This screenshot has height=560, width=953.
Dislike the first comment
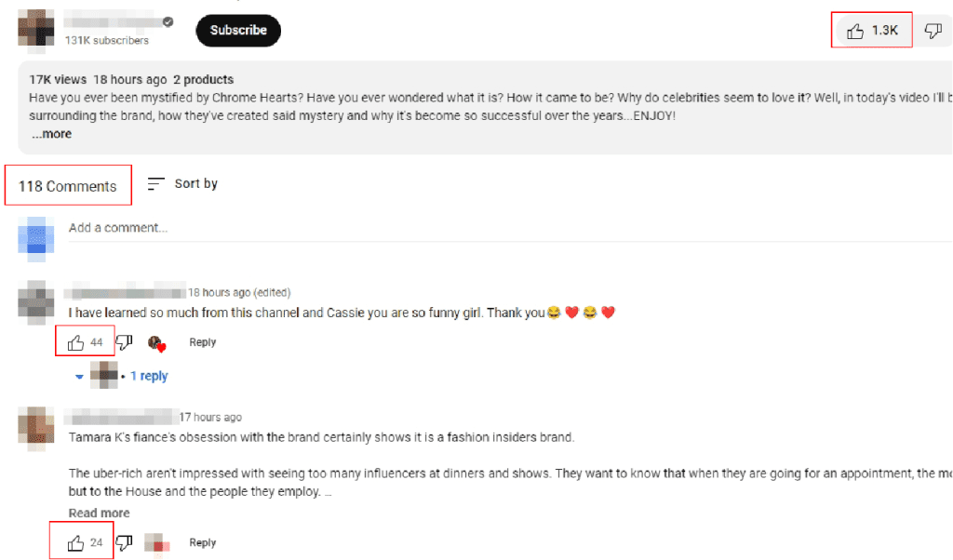pos(125,342)
